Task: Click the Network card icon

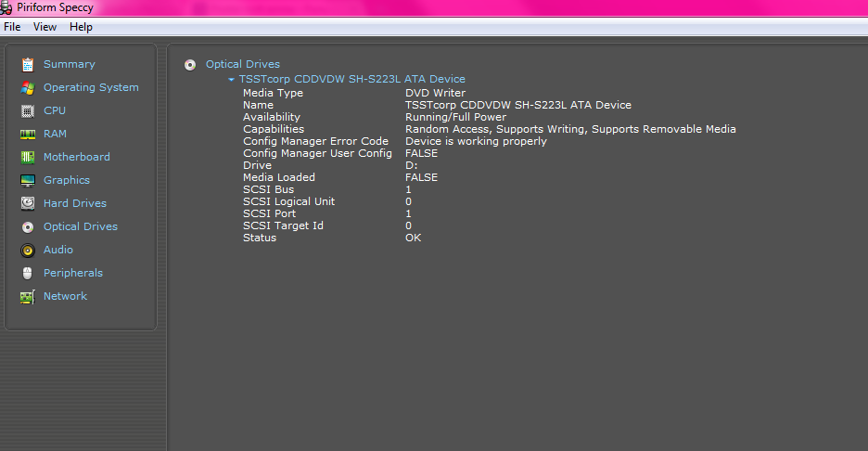Action: coord(28,297)
